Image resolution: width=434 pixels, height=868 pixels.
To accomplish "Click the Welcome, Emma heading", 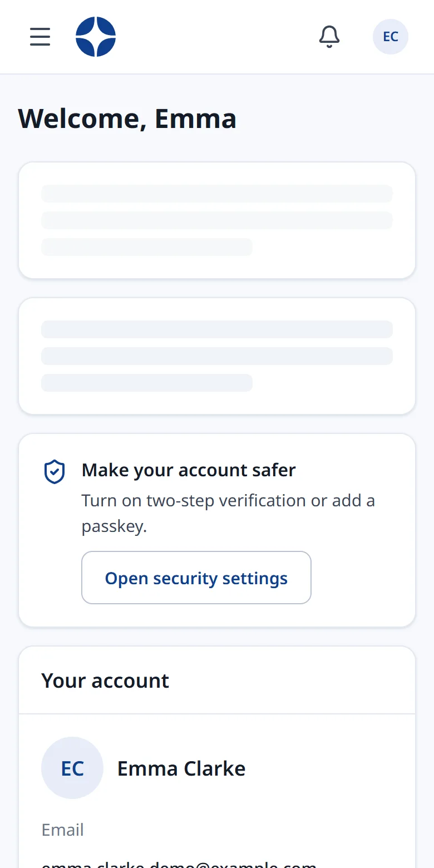I will pos(127,119).
